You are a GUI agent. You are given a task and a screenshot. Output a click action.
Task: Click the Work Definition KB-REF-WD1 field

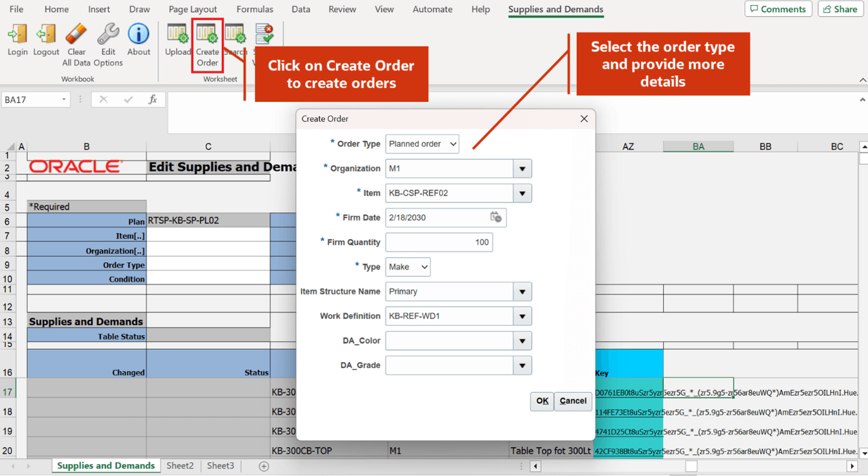pyautogui.click(x=449, y=316)
